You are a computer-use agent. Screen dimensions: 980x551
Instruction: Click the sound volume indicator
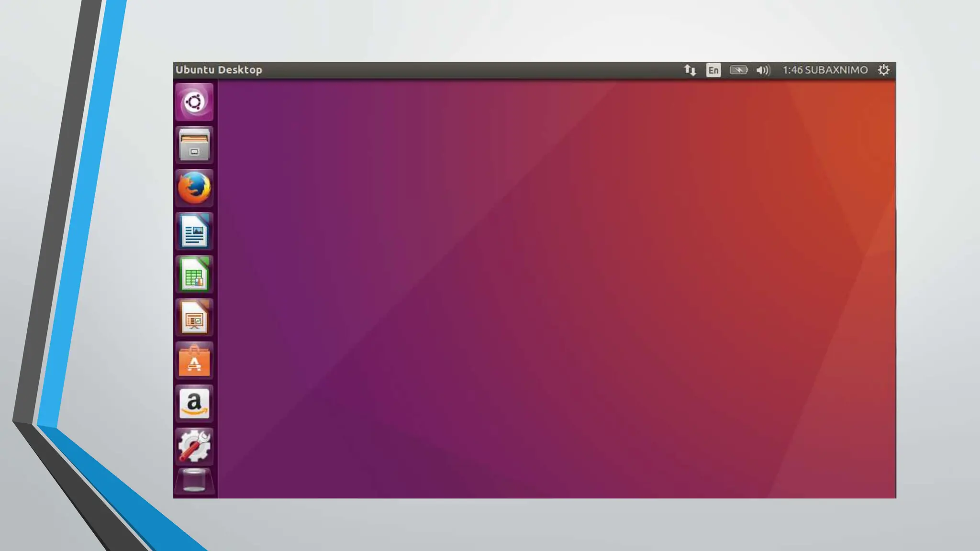pos(763,70)
